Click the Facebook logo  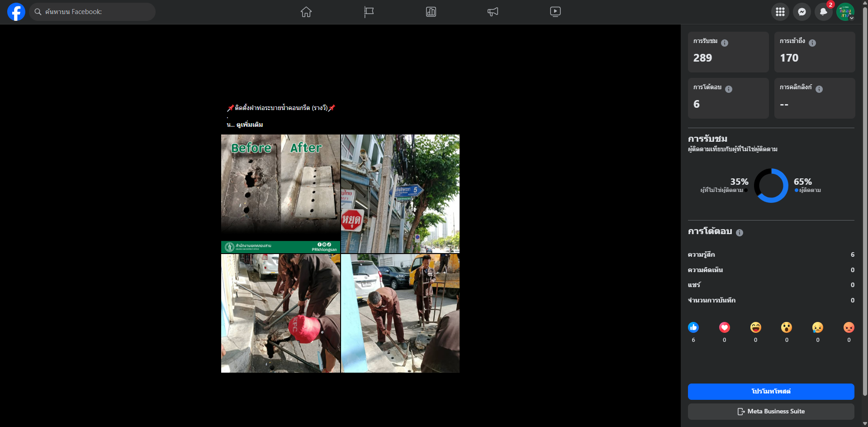coord(16,12)
